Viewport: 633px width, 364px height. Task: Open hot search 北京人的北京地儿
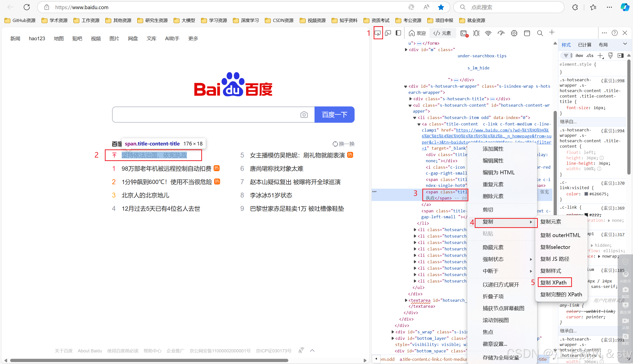[145, 195]
